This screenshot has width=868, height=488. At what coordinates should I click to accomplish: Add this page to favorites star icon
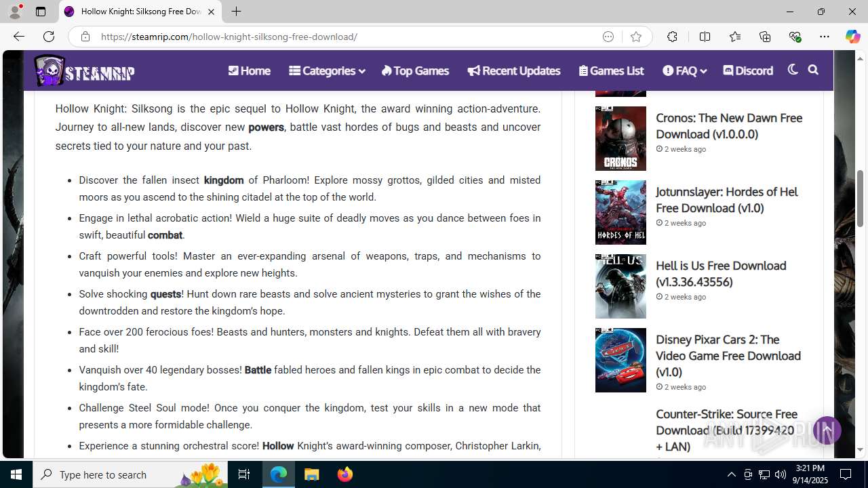click(635, 37)
